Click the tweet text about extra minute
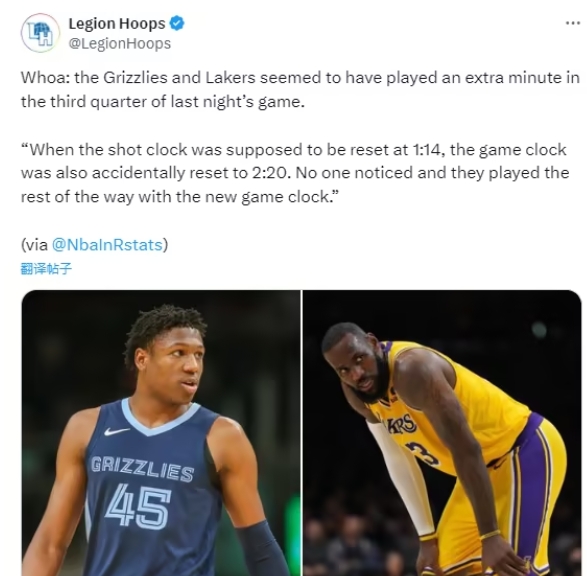Image resolution: width=587 pixels, height=576 pixels. coord(300,89)
